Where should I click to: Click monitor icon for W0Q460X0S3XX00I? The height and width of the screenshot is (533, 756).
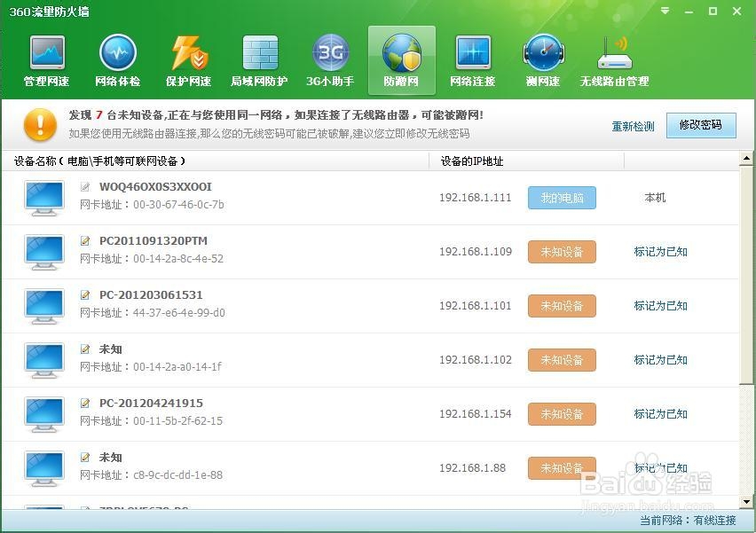(44, 198)
